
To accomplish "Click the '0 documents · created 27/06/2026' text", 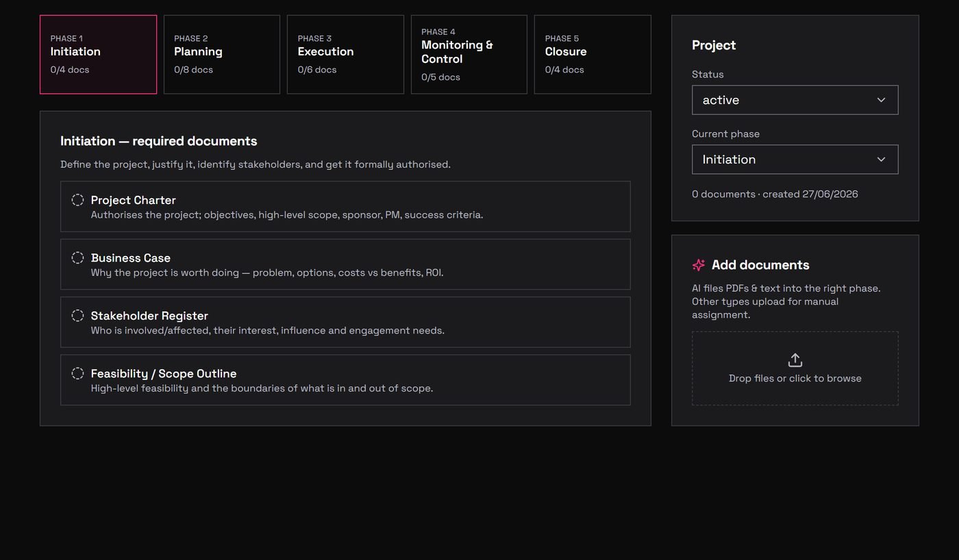I will [x=775, y=194].
